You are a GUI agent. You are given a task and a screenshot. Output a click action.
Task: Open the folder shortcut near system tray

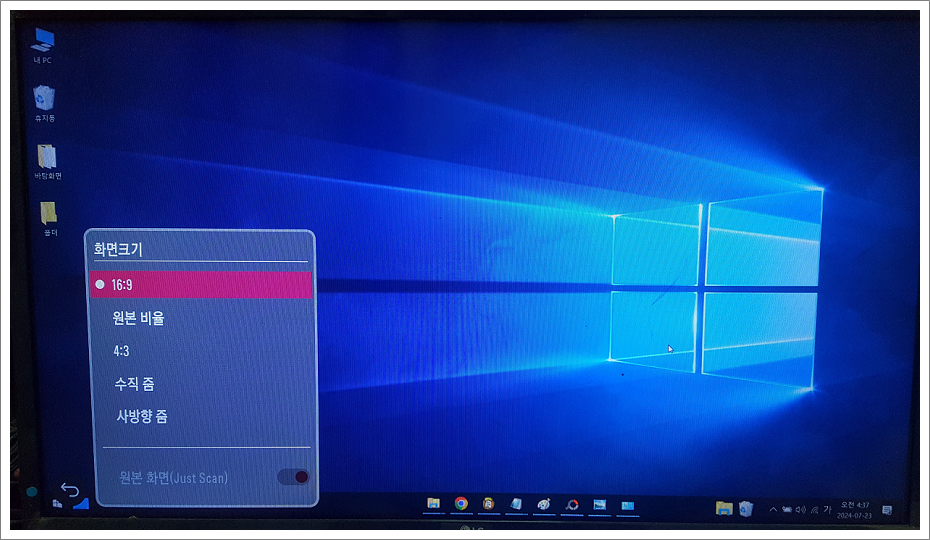click(x=724, y=509)
